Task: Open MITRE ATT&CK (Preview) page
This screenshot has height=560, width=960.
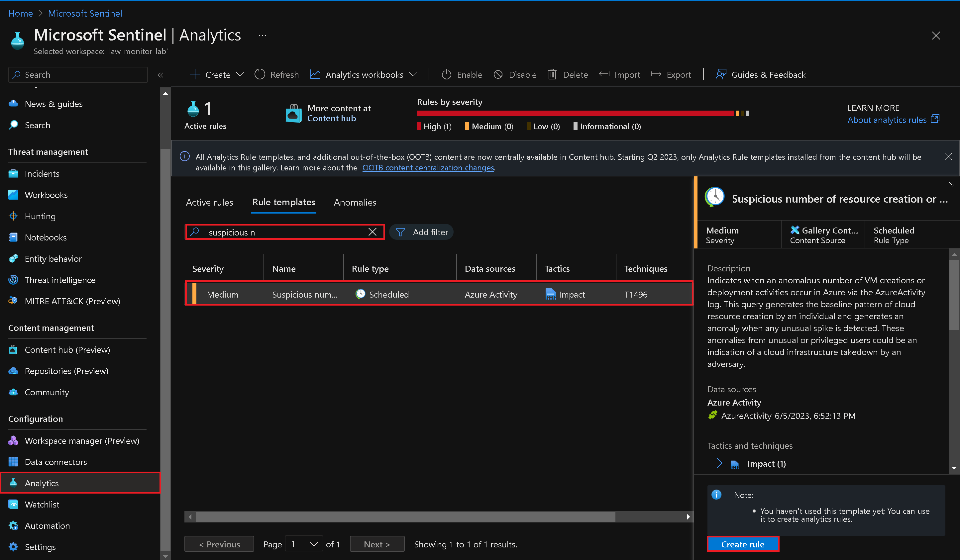Action: (x=72, y=301)
